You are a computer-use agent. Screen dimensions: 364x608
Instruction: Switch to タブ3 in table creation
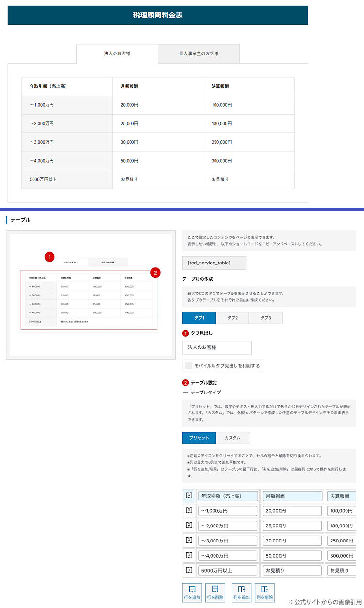(265, 318)
